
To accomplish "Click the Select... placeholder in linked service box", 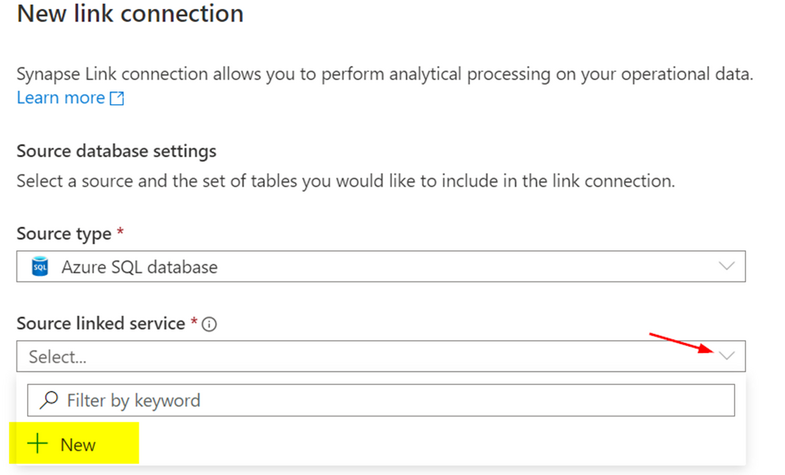I will click(x=58, y=357).
